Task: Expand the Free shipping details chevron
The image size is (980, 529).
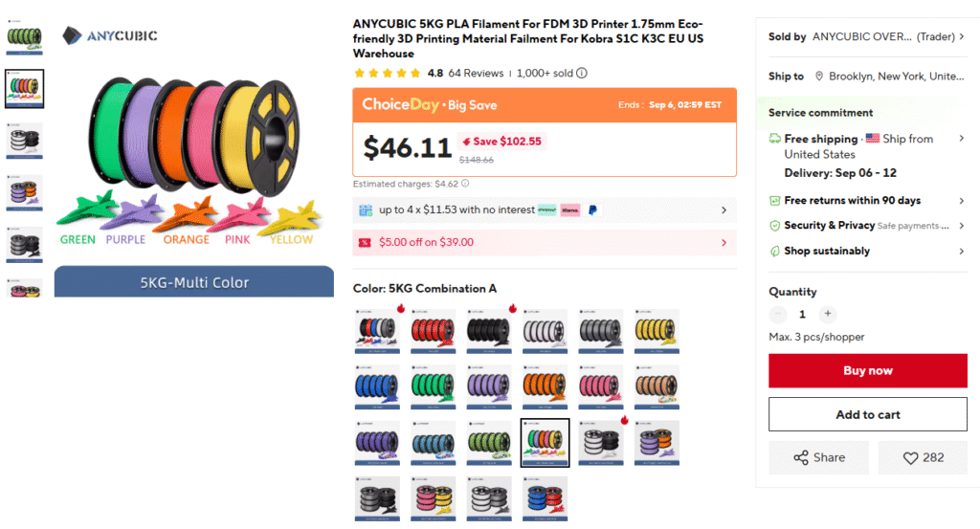Action: 961,139
